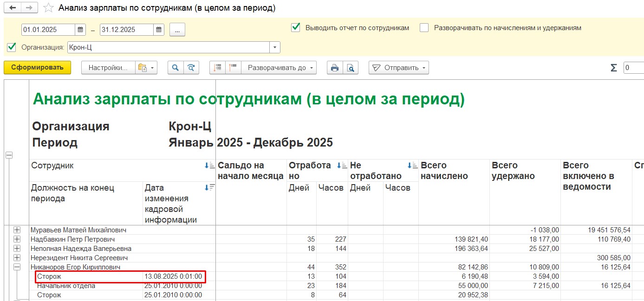Toggle 'Выводить отчет по сотрудникам' checkbox
644x301 pixels.
click(x=295, y=28)
